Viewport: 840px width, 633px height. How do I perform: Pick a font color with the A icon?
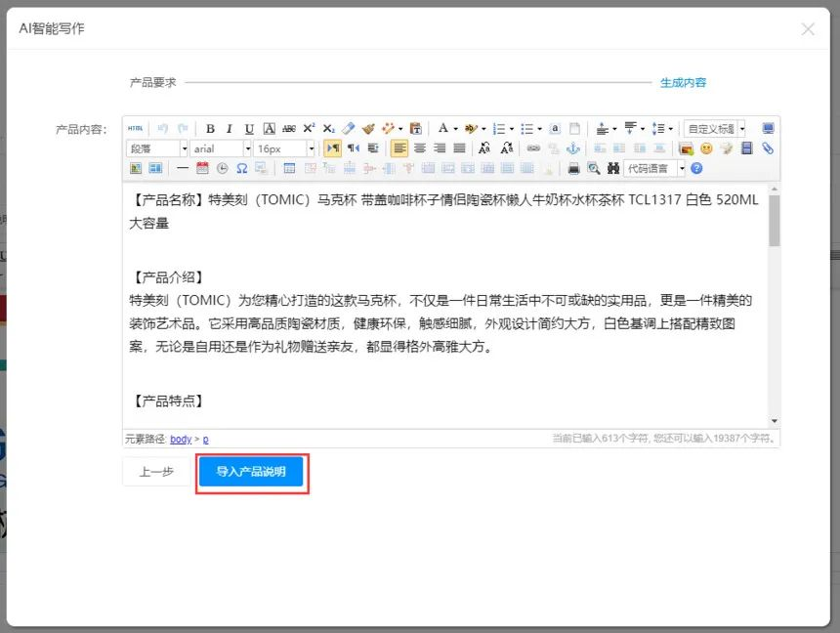pos(443,129)
